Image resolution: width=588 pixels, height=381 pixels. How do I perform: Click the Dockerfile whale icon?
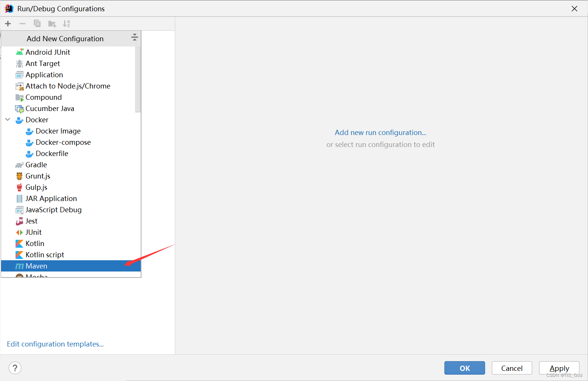click(x=30, y=154)
